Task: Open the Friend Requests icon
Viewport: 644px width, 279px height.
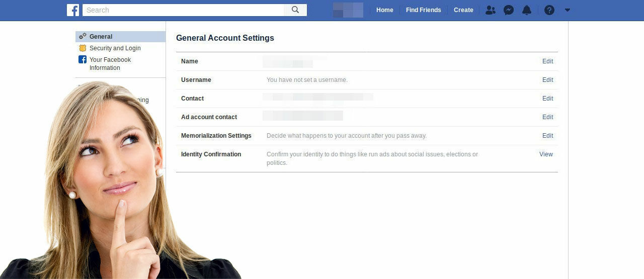Action: tap(490, 10)
